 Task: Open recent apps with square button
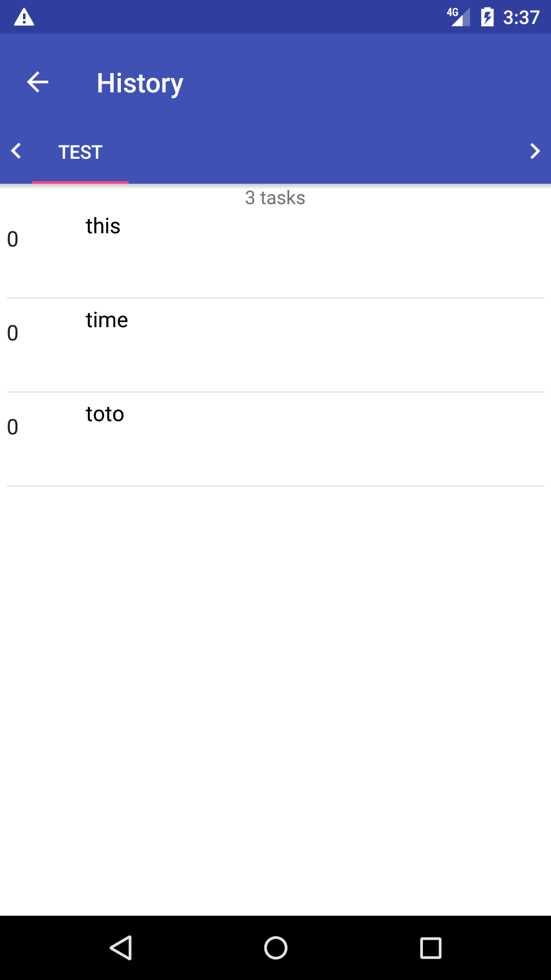(431, 948)
